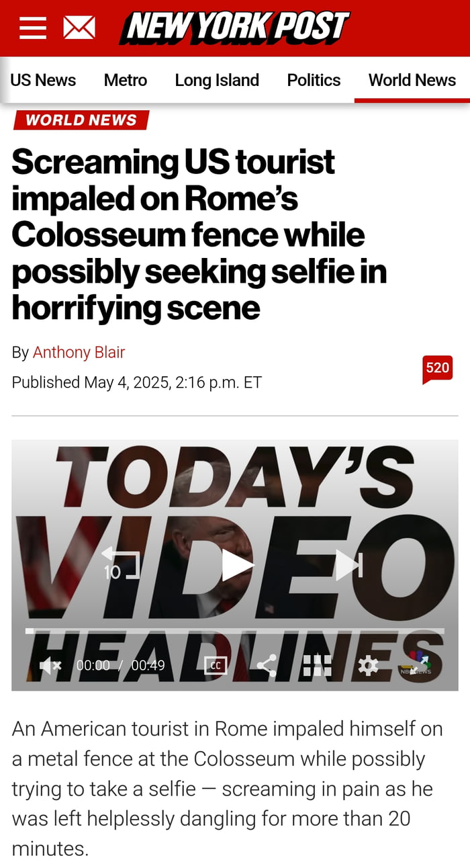The image size is (470, 868).
Task: Open the Politics section
Action: [x=314, y=80]
